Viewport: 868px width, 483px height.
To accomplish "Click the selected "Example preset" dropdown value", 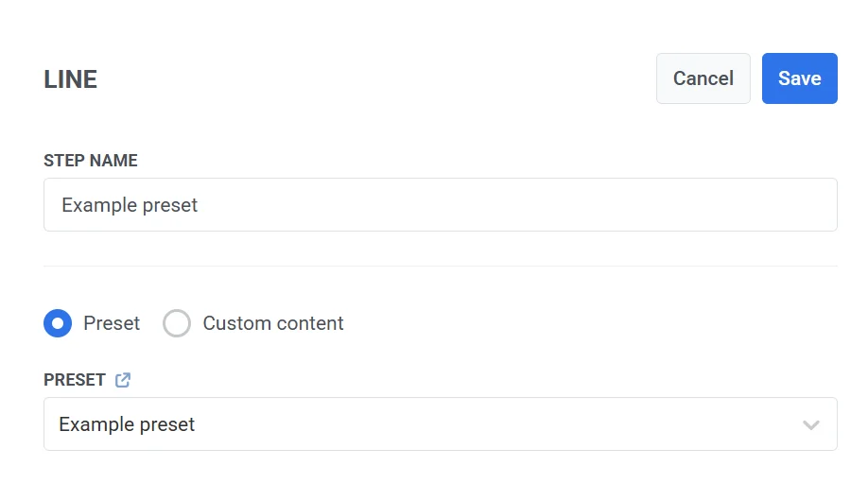I will click(127, 424).
